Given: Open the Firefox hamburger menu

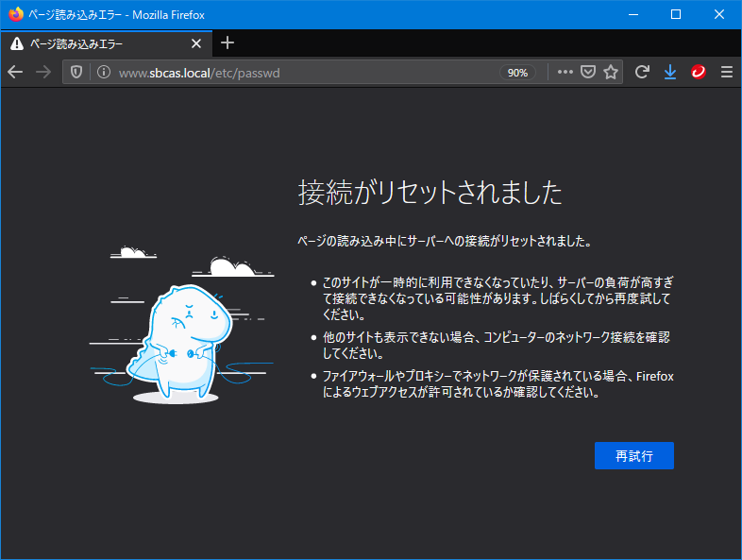Looking at the screenshot, I should (x=727, y=72).
